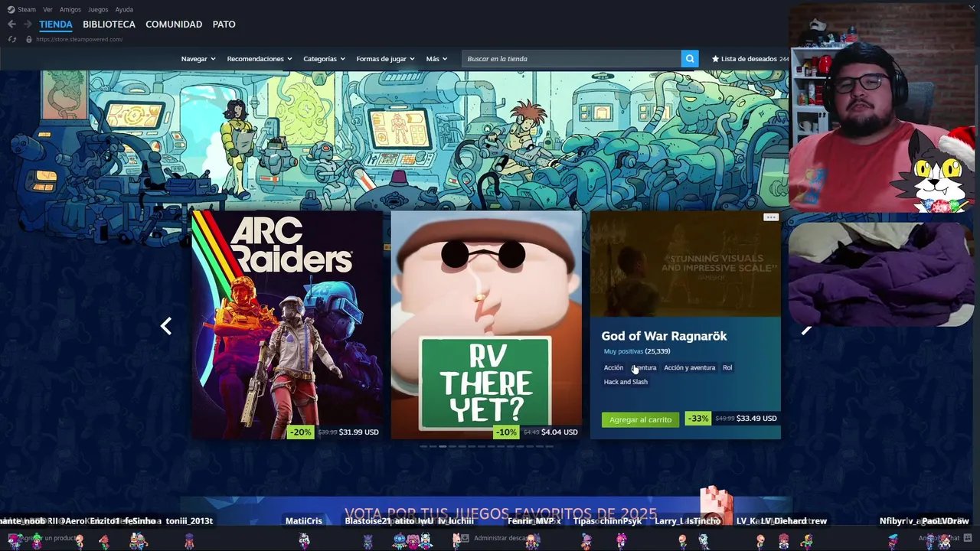Switch to the COMUNIDAD tab
The image size is (980, 551).
point(174,24)
